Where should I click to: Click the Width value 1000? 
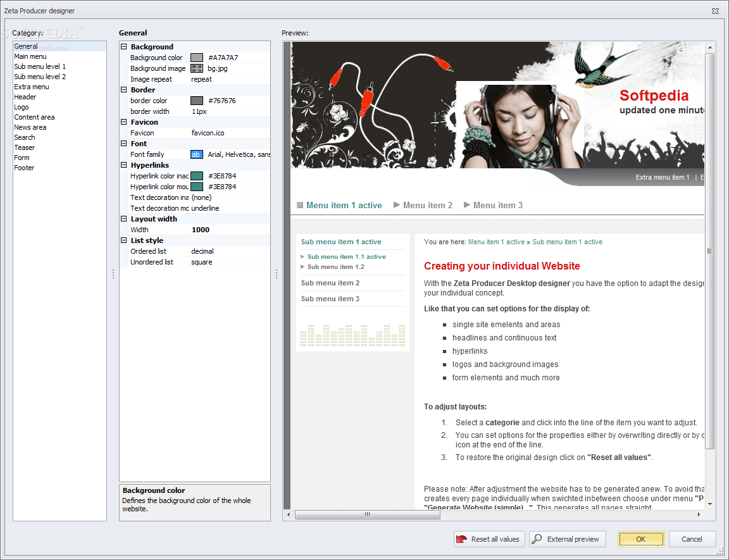201,230
